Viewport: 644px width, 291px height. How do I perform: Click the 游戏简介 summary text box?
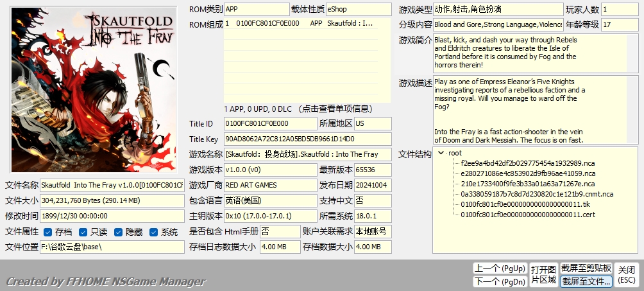[536, 53]
